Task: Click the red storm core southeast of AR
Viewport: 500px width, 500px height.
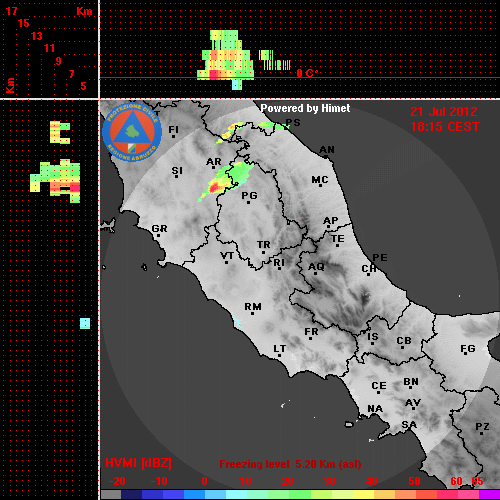Action: tap(214, 188)
